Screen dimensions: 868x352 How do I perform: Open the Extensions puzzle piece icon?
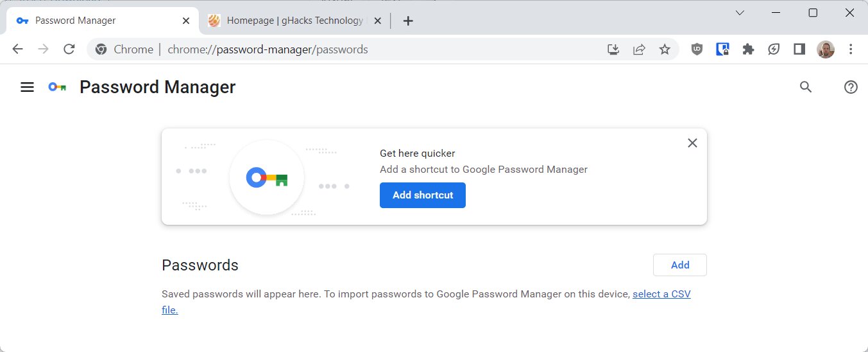click(748, 49)
